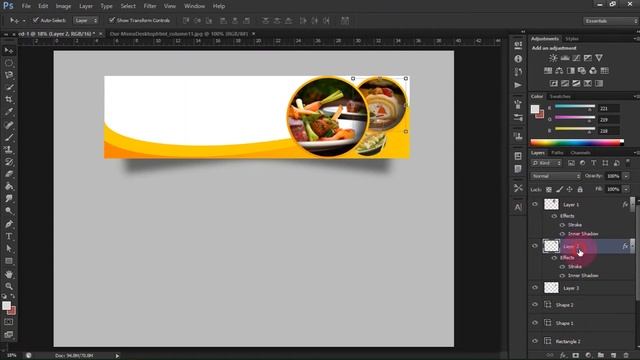Open the Essentials workspace dropdown
The image size is (640, 360).
pyautogui.click(x=611, y=21)
